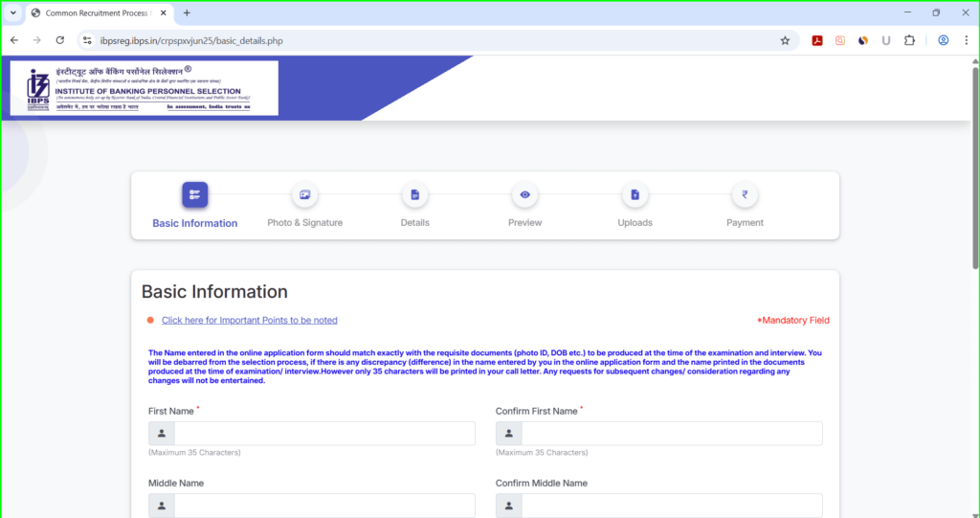Click the person icon beside Confirm Middle Name

(509, 506)
